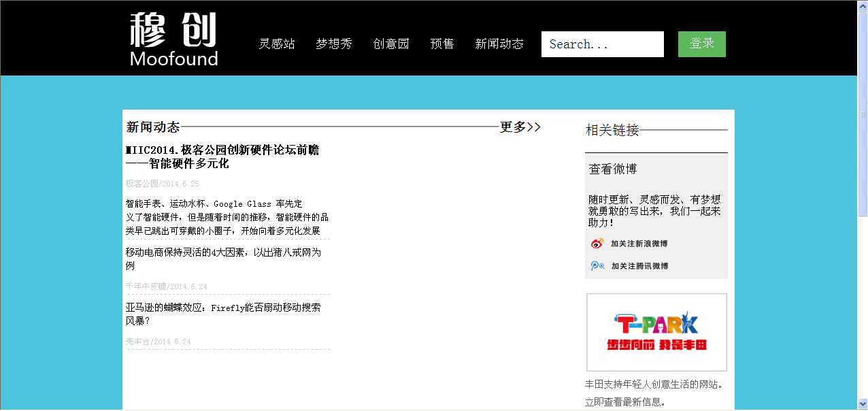This screenshot has width=868, height=411.
Task: Click the 查看微博 heading in the sidebar
Action: (x=613, y=169)
